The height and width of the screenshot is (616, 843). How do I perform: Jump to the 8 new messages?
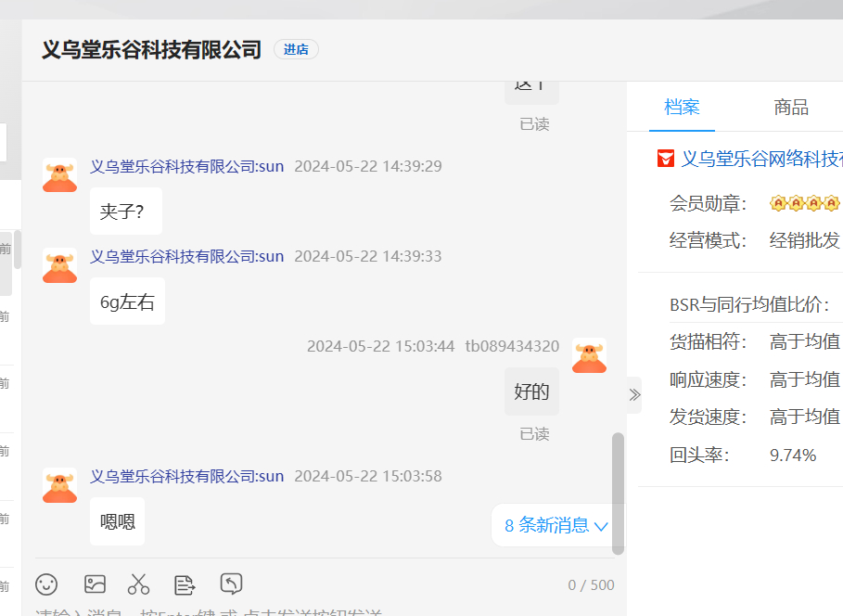tap(556, 525)
